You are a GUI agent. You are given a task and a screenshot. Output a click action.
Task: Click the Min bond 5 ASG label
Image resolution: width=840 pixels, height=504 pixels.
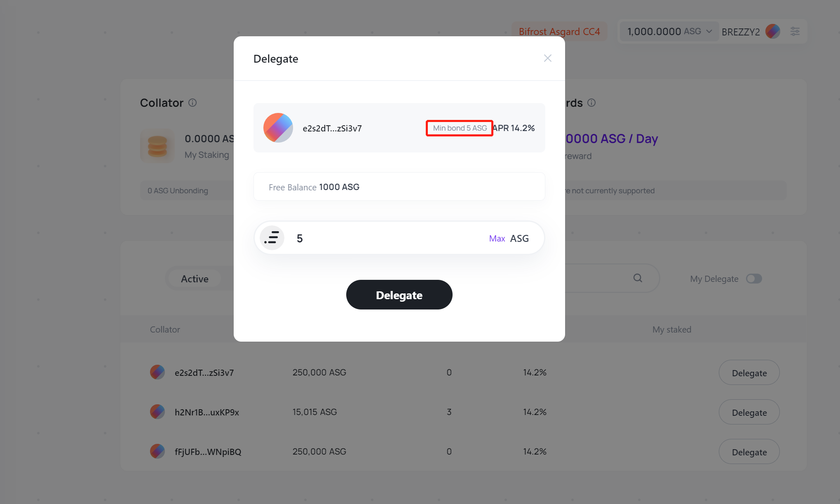[460, 128]
